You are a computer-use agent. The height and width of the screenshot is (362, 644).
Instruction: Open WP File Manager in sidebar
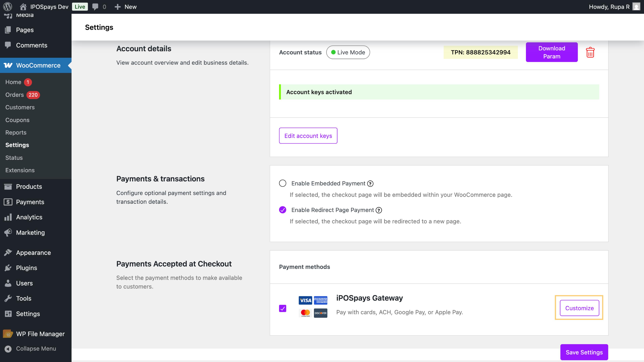pos(40,334)
